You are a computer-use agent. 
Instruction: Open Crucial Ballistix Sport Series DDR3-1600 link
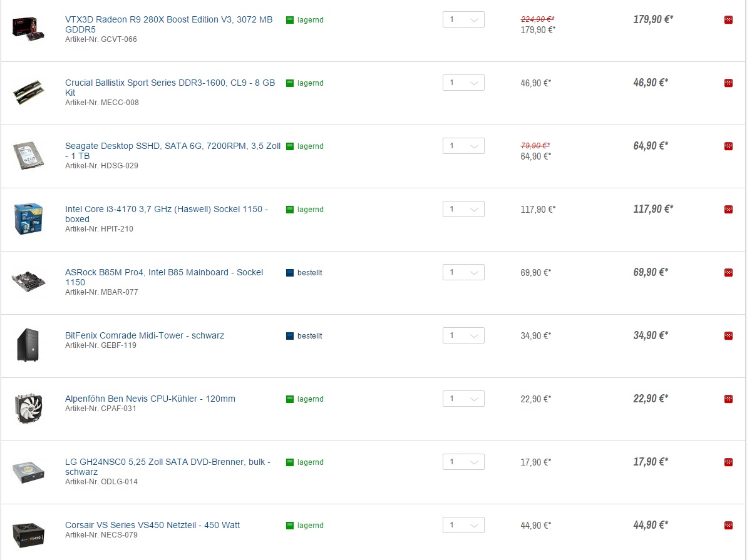pyautogui.click(x=170, y=88)
